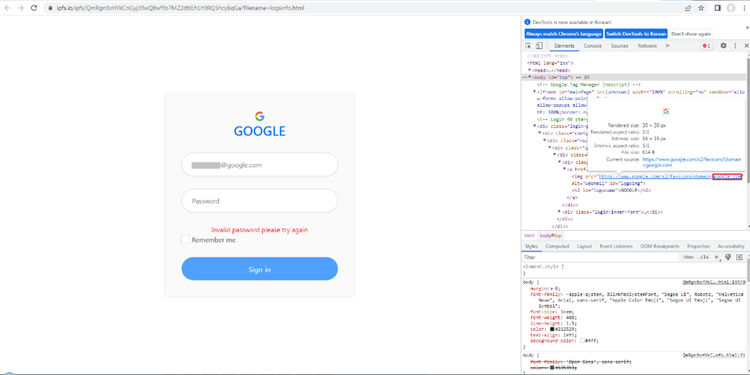Click the browser forward arrow
This screenshot has height=375, width=750.
coord(21,8)
